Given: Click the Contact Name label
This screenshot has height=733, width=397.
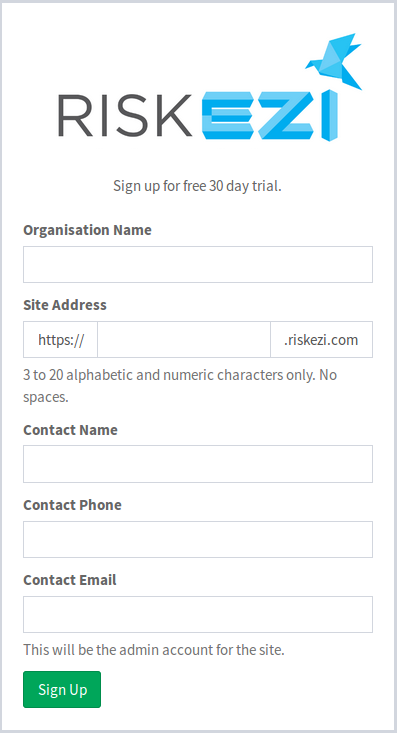Looking at the screenshot, I should (71, 430).
